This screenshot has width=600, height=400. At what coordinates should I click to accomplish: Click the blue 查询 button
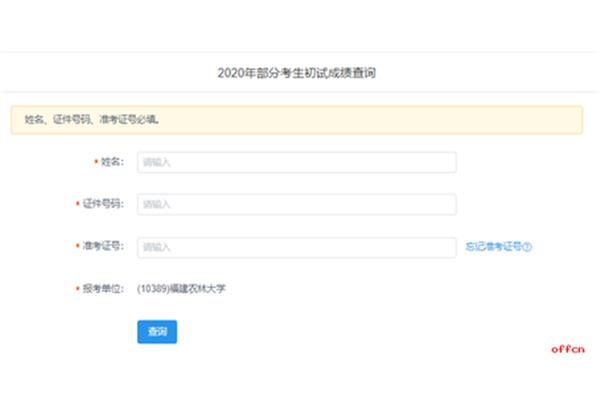click(x=157, y=331)
